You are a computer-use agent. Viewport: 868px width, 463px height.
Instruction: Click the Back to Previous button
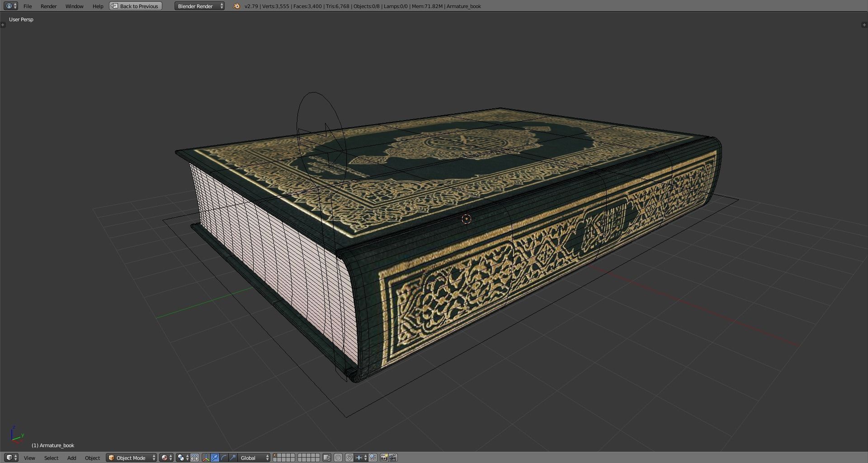[x=136, y=6]
